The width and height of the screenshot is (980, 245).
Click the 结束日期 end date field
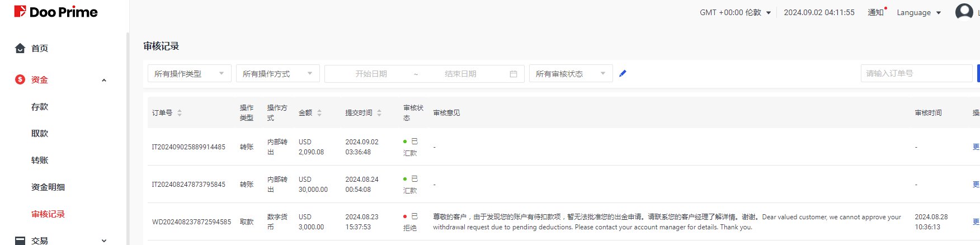coord(460,73)
